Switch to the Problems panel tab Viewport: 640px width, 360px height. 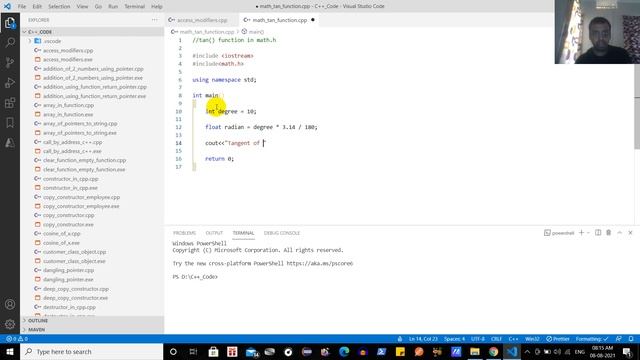point(184,233)
